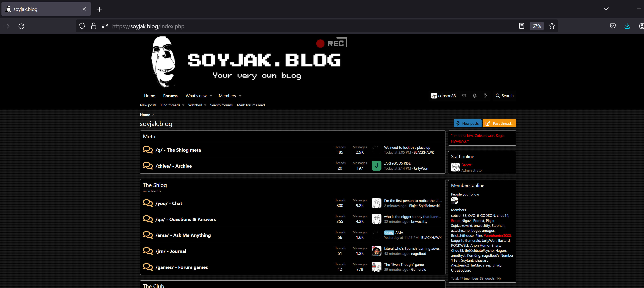Expand the What's new dropdown
644x288 pixels.
pyautogui.click(x=199, y=96)
